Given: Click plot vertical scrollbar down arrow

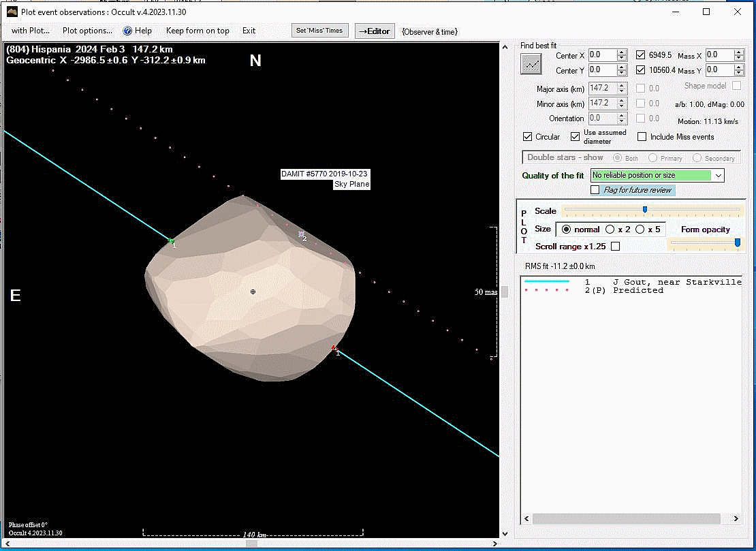Looking at the screenshot, I should click(x=505, y=533).
